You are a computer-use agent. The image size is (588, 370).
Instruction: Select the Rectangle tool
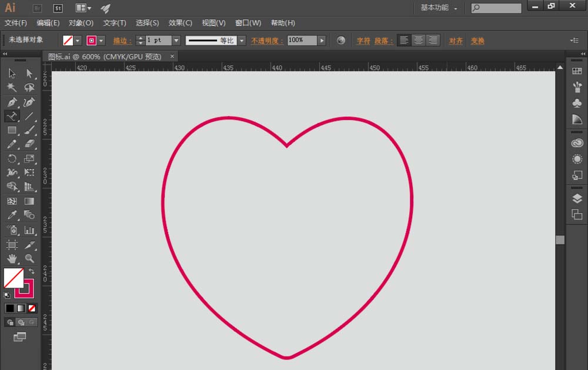(12, 130)
